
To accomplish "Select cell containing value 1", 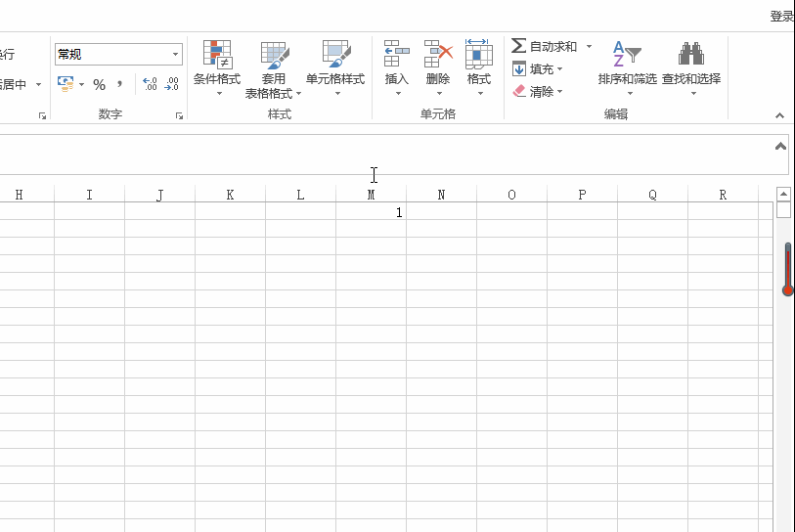I will (x=372, y=211).
